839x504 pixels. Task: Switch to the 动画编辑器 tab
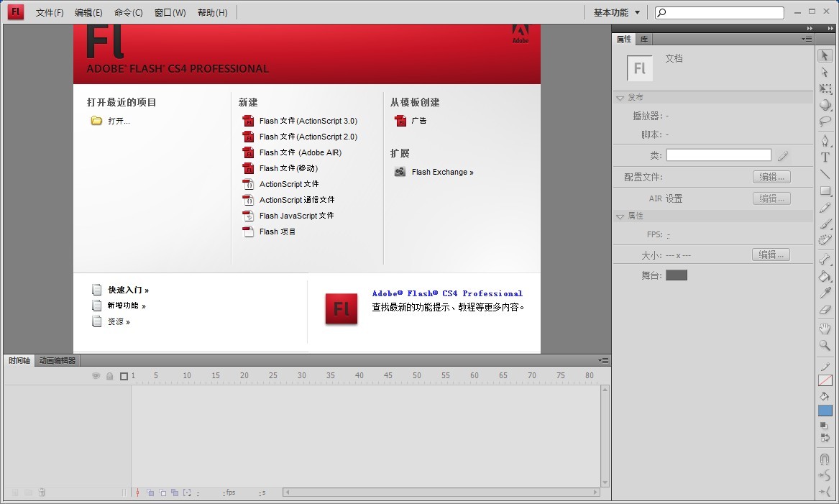[x=57, y=360]
